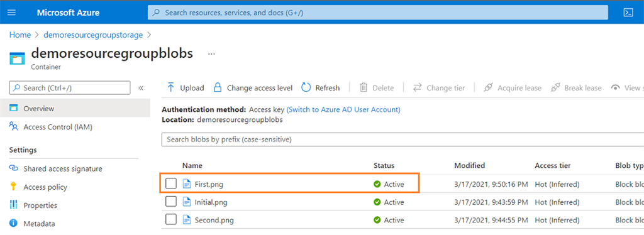This screenshot has height=235, width=644.
Task: Sort by the Name column header
Action: tap(192, 166)
